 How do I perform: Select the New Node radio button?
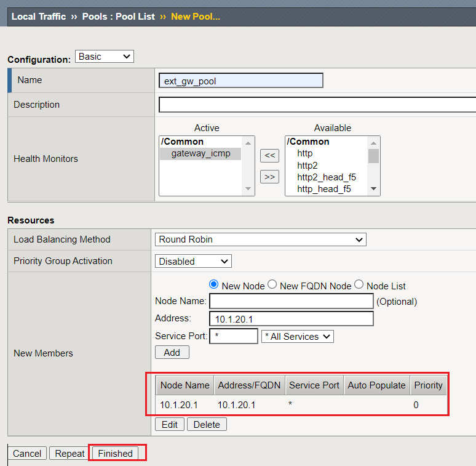click(214, 284)
